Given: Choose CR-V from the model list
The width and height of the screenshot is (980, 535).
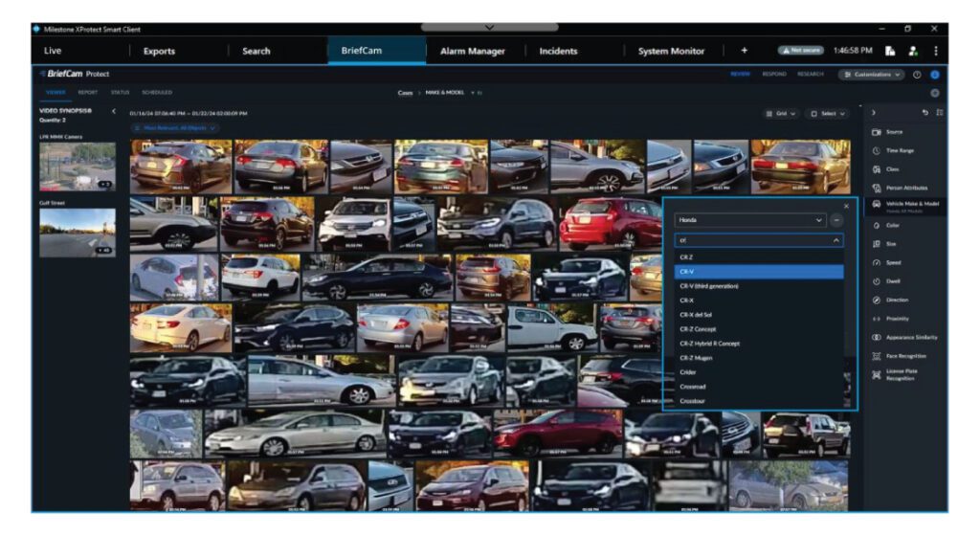Looking at the screenshot, I should click(x=759, y=271).
